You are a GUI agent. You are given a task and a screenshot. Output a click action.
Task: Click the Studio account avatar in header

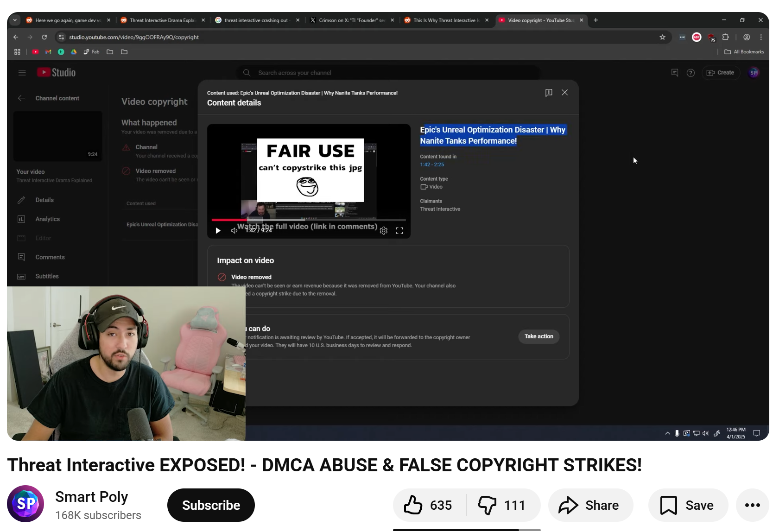(754, 73)
